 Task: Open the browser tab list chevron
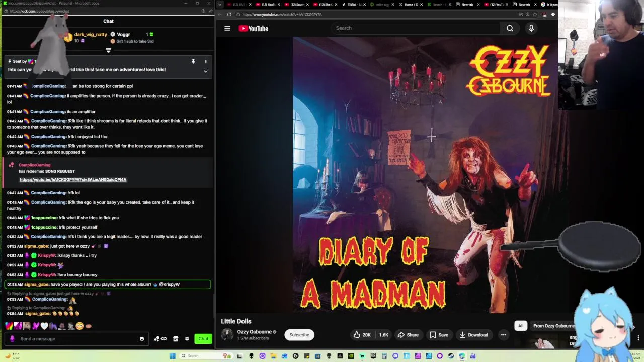point(220,5)
